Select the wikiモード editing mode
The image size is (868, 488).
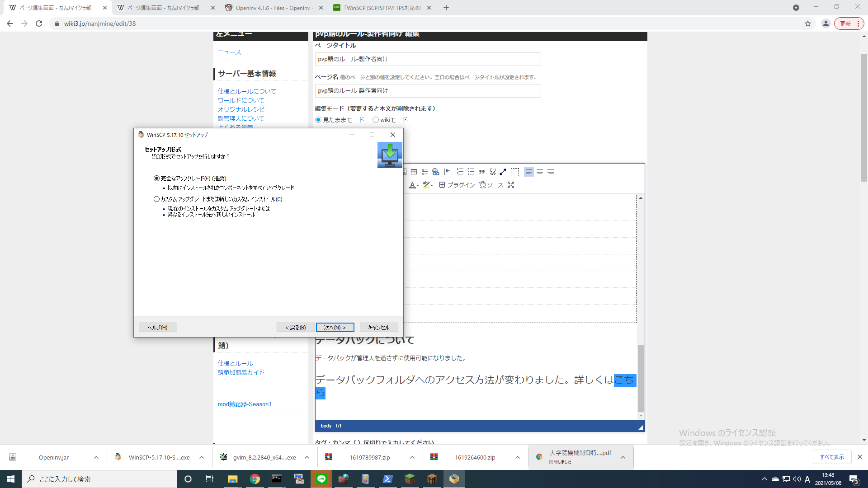click(376, 120)
